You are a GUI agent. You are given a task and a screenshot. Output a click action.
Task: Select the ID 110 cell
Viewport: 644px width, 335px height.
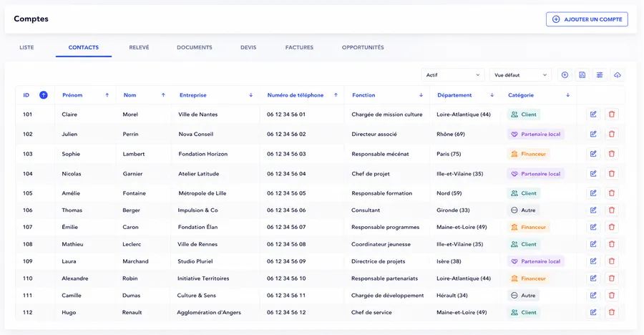(x=27, y=278)
